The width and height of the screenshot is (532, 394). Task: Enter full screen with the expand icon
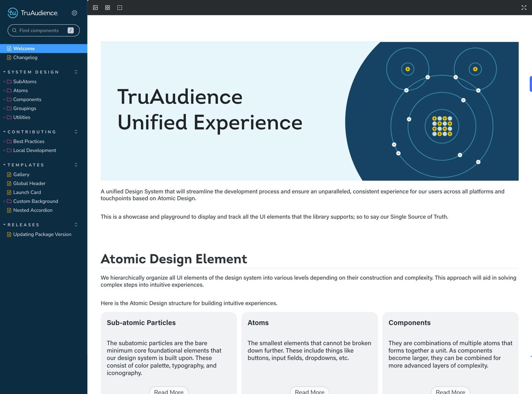[524, 8]
